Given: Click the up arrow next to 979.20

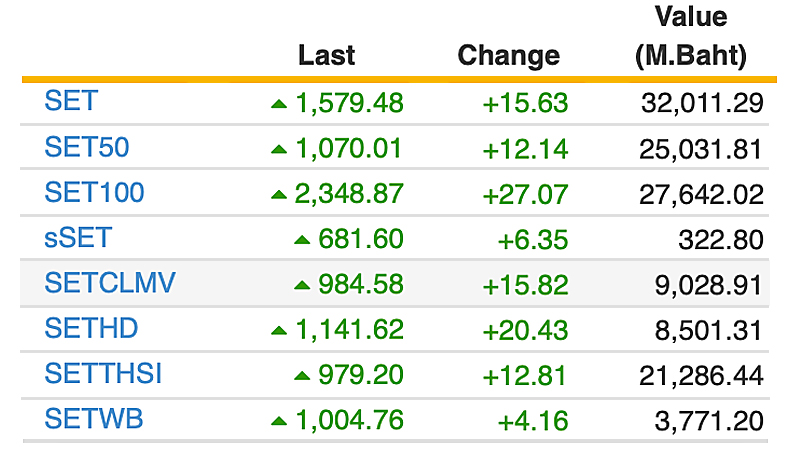Looking at the screenshot, I should 301,376.
